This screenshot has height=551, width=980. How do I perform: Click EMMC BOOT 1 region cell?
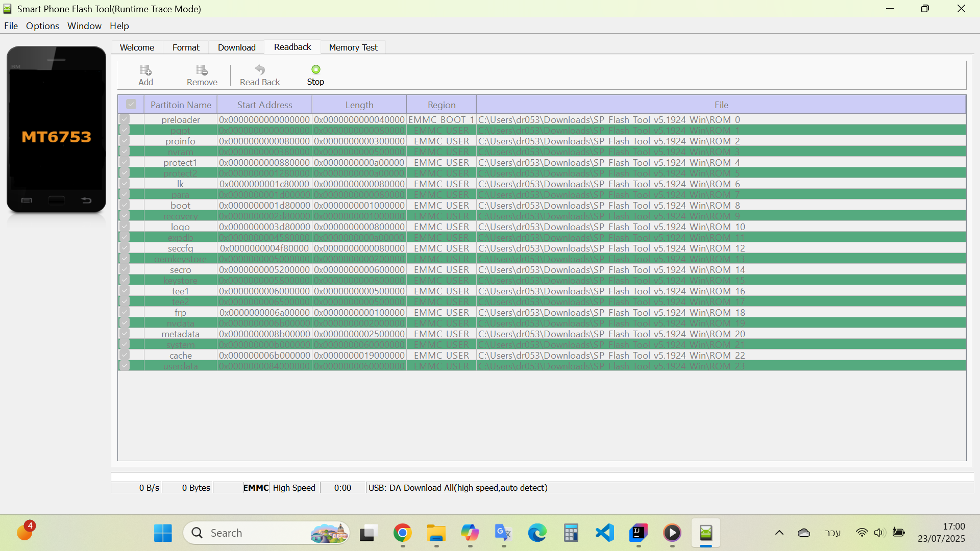pyautogui.click(x=442, y=119)
